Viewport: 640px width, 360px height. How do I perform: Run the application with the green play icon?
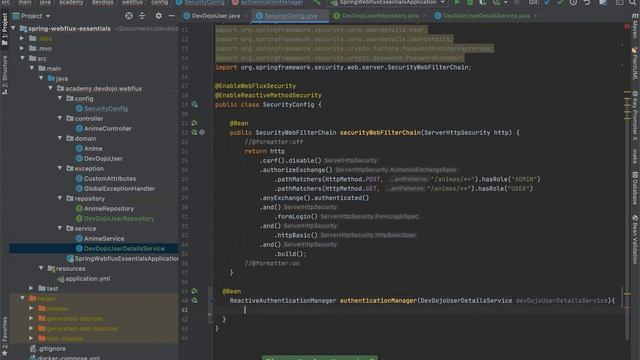click(x=457, y=2)
